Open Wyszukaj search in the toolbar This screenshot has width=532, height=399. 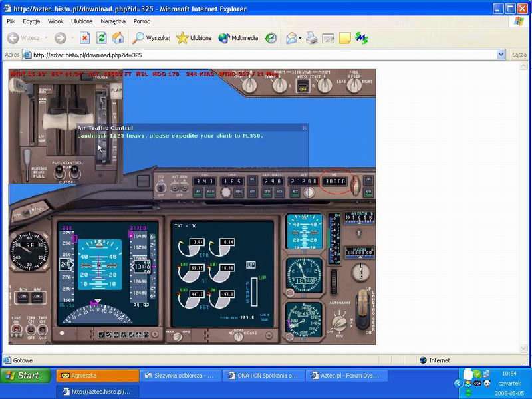(x=150, y=38)
